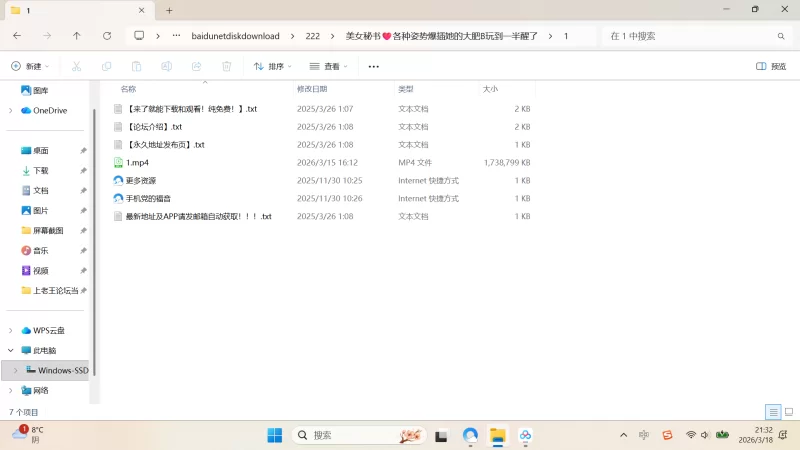Sort by the 修改日期 column header
The image size is (800, 450).
coord(312,89)
